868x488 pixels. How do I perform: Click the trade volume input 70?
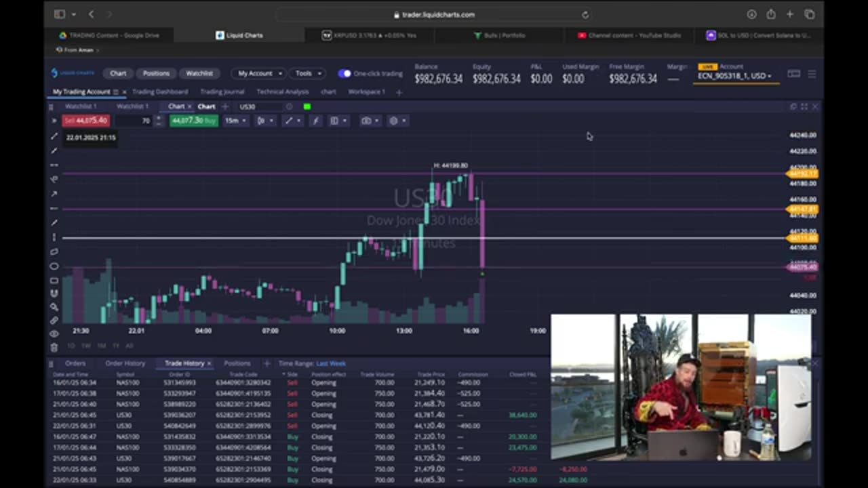134,121
